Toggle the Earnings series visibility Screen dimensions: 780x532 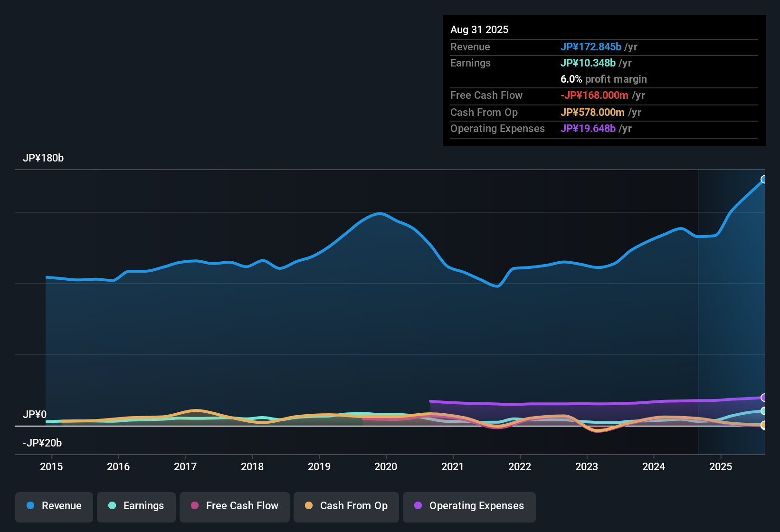[x=136, y=506]
